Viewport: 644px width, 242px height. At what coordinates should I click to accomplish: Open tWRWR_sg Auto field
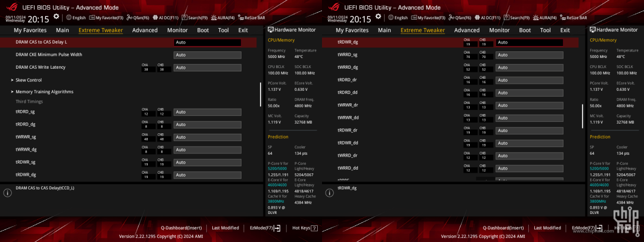208,137
